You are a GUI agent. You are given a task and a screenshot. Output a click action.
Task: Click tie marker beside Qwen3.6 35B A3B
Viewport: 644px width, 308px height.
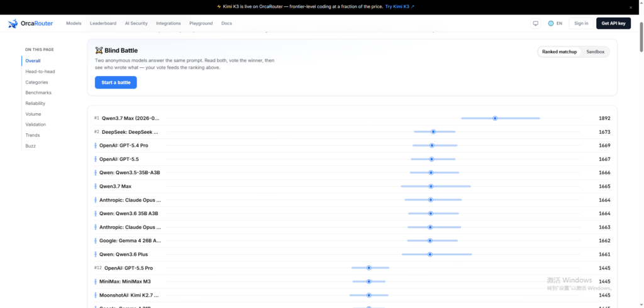[96, 214]
